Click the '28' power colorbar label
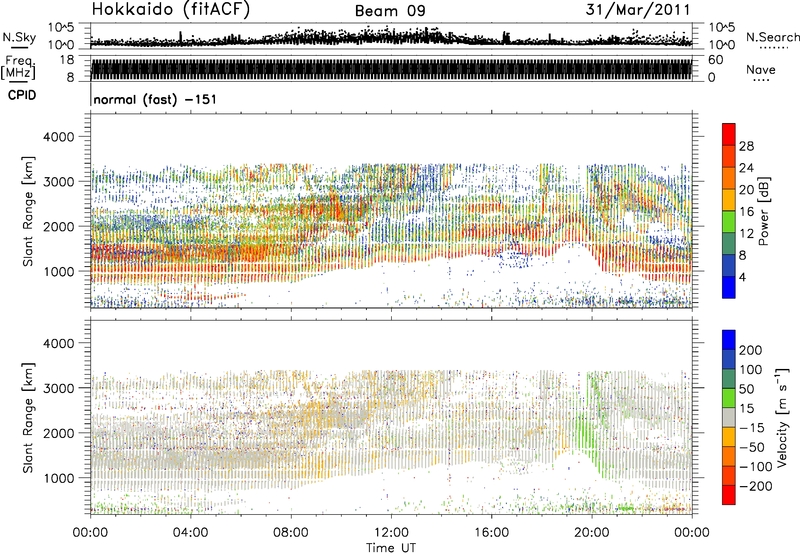This screenshot has height=554, width=800. (746, 146)
